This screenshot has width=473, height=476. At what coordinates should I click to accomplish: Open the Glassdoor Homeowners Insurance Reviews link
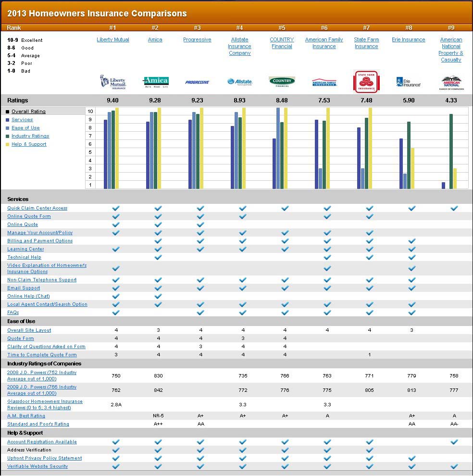click(45, 404)
